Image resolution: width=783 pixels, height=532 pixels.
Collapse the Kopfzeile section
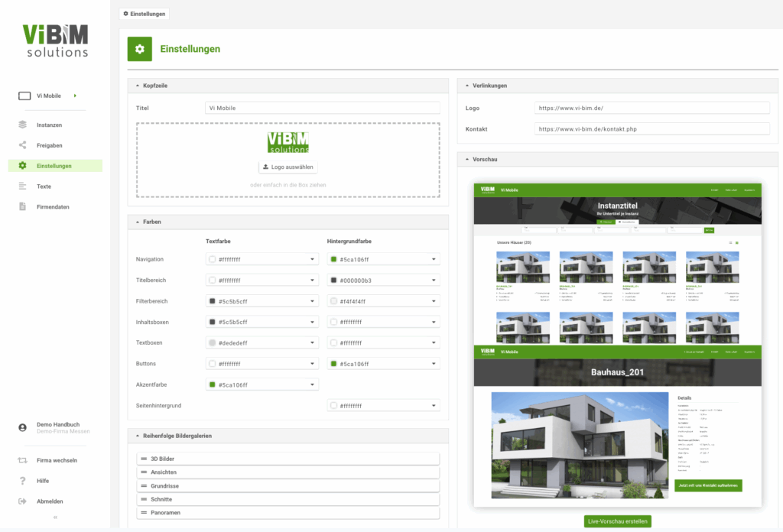click(x=138, y=86)
